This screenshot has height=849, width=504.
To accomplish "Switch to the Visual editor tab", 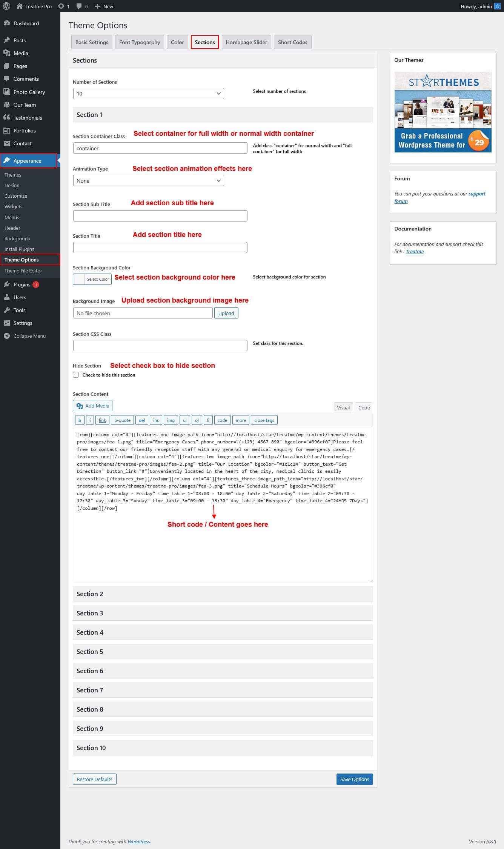I will click(343, 408).
